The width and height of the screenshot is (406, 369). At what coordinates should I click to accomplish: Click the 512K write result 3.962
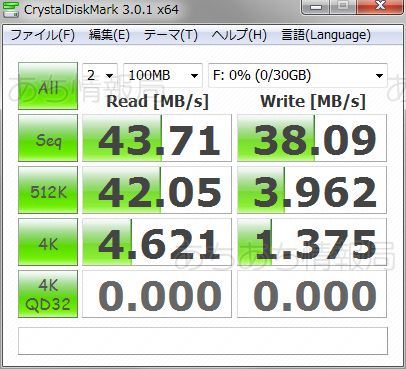(x=312, y=190)
